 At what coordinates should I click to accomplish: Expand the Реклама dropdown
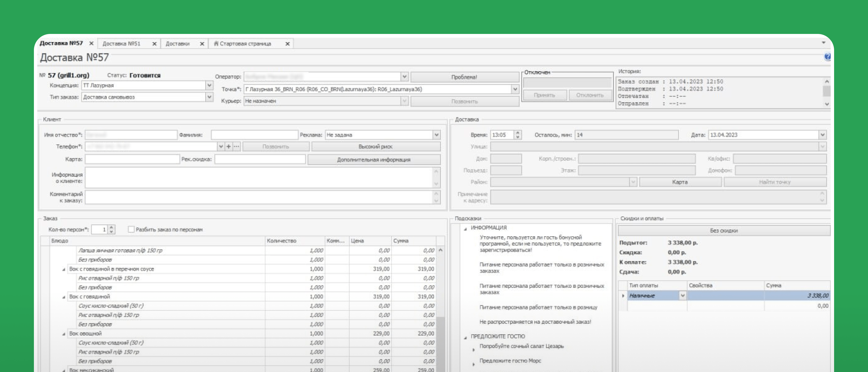[436, 135]
